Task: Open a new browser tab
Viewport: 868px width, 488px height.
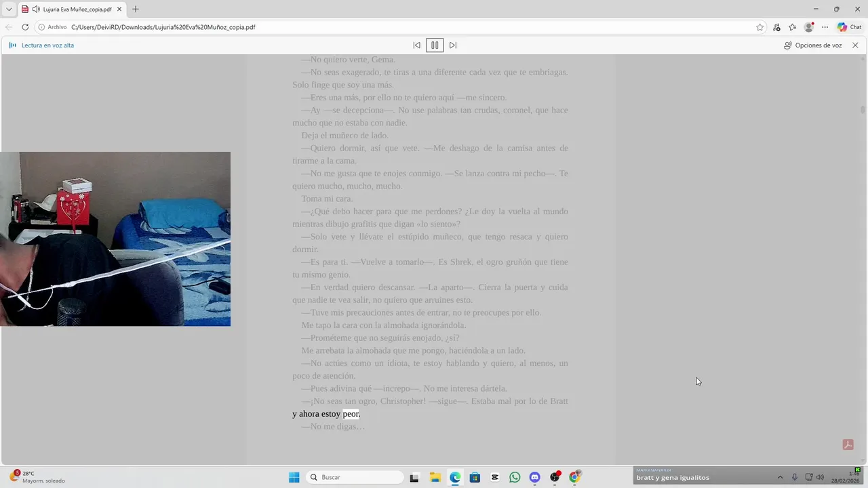Action: (x=136, y=9)
